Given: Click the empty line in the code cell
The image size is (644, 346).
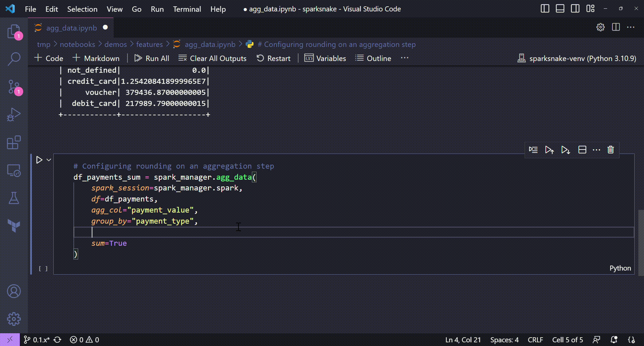Looking at the screenshot, I should click(354, 232).
